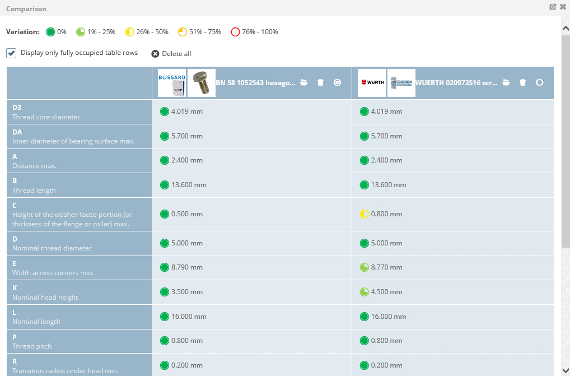
Task: Click Wuerth screw preview image
Action: [x=401, y=83]
